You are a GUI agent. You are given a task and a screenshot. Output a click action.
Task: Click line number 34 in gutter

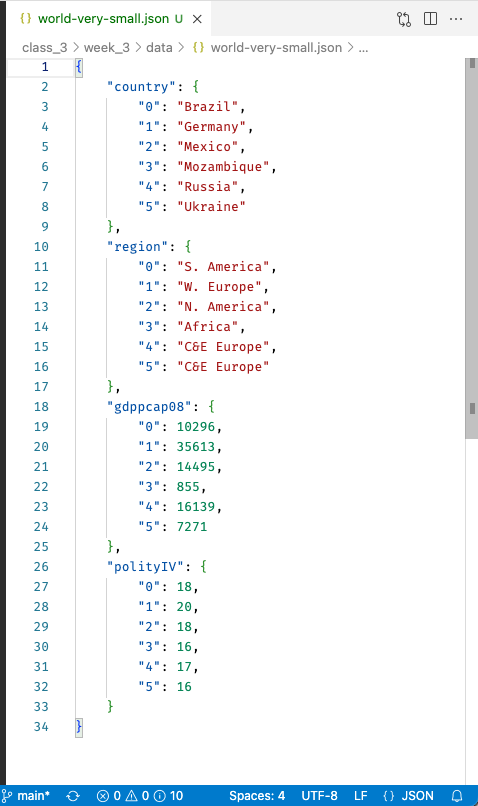[41, 726]
